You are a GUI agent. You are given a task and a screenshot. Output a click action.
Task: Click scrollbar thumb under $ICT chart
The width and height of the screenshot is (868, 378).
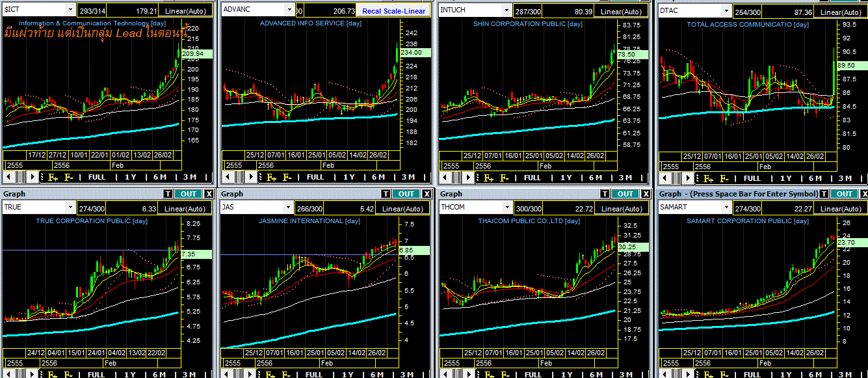coord(20,177)
